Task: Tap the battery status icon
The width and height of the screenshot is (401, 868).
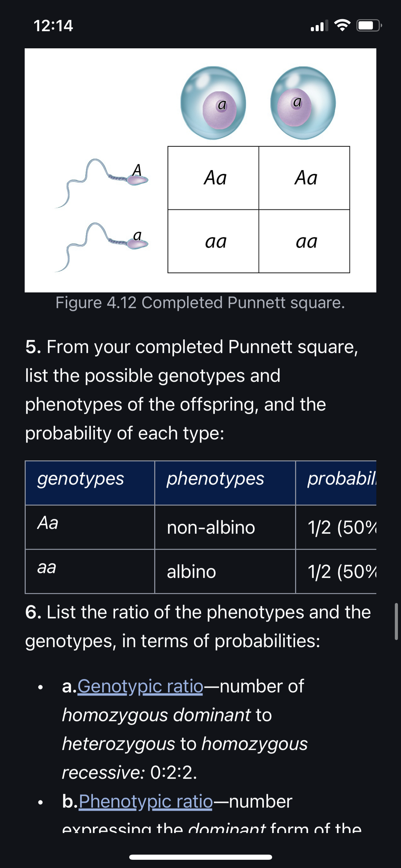Action: (369, 25)
